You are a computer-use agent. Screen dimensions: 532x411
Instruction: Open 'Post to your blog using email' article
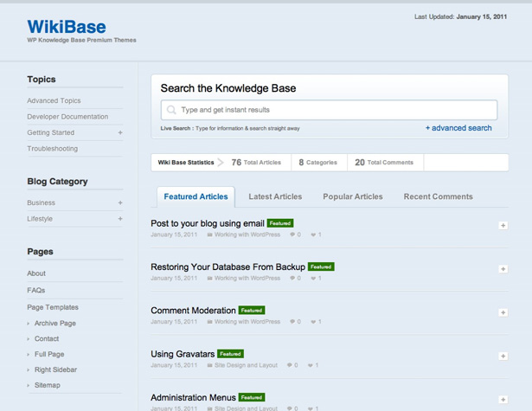point(208,223)
